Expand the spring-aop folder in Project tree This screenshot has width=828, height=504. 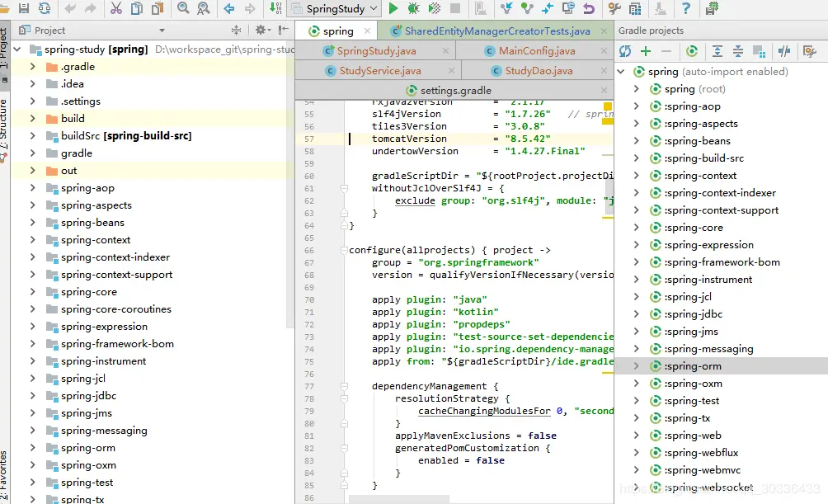33,188
